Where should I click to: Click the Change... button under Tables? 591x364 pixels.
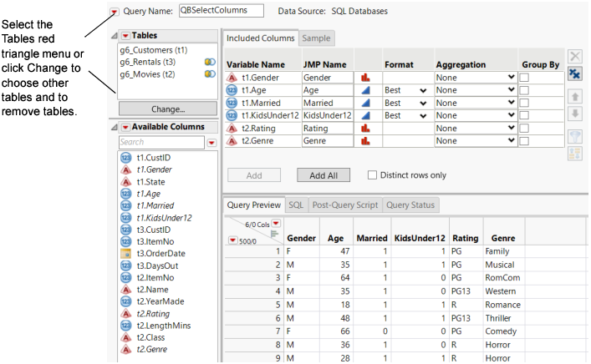pyautogui.click(x=168, y=109)
